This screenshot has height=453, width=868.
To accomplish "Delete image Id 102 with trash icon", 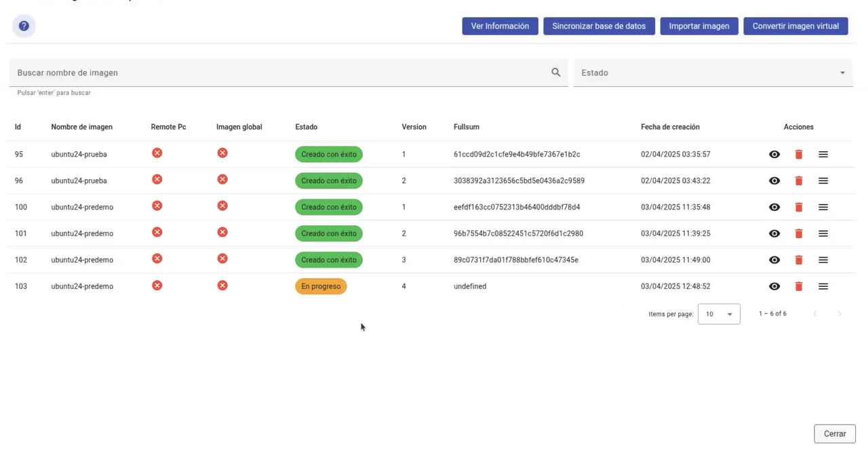I will click(x=799, y=260).
